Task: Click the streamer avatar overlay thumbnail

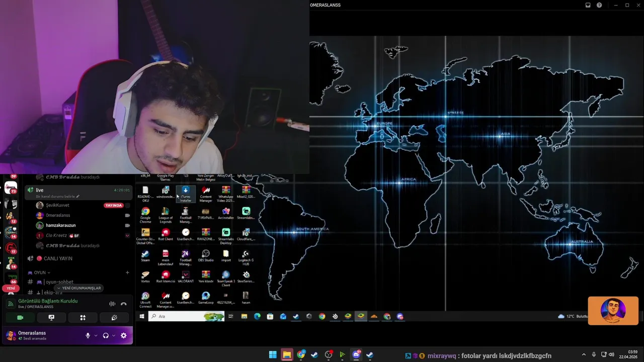Action: point(613,311)
